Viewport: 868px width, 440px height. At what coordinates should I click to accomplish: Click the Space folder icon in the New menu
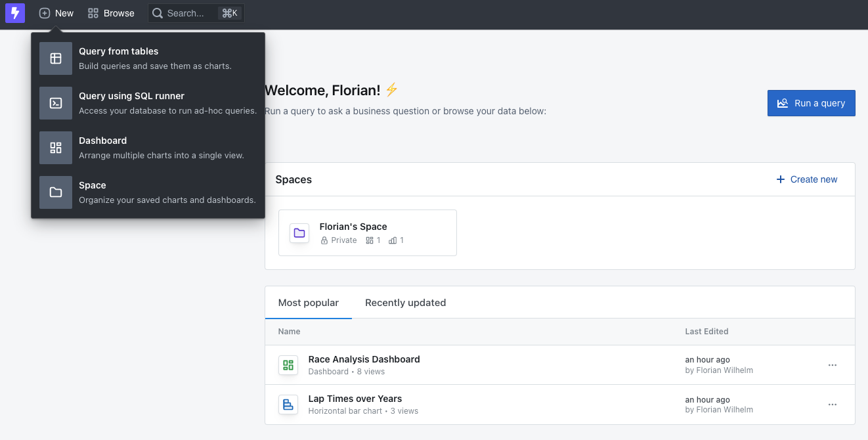tap(55, 192)
